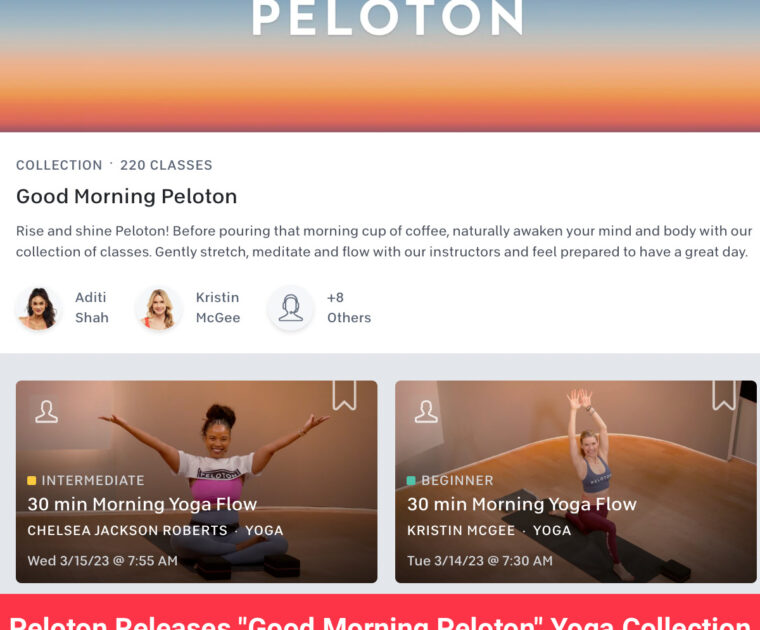Screen dimensions: 760x630
Task: Click the Aditi Shah name label
Action: click(92, 307)
